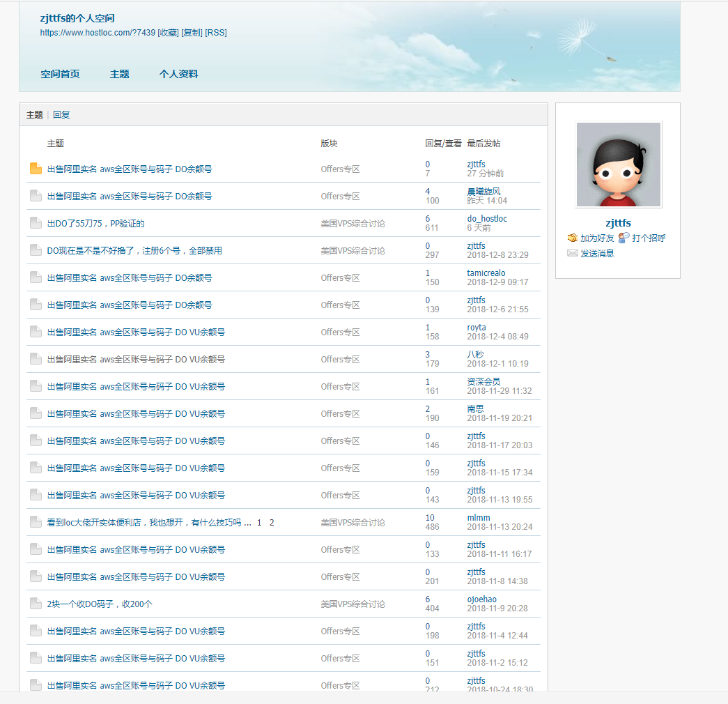Open thread 出DO了55刀75，PP验证的
This screenshot has height=704, width=728.
(x=95, y=224)
